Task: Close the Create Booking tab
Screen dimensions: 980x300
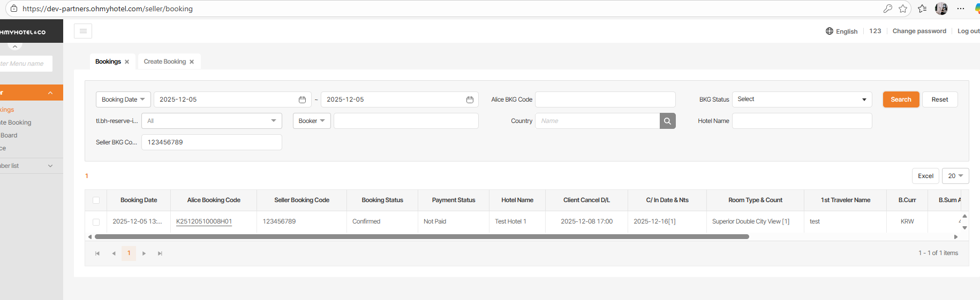Action: click(192, 62)
